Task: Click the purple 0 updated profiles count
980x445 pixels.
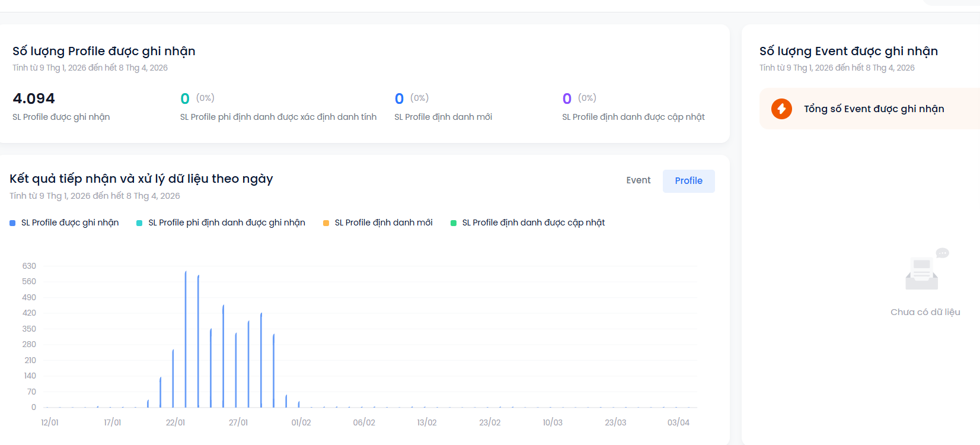Action: tap(567, 99)
